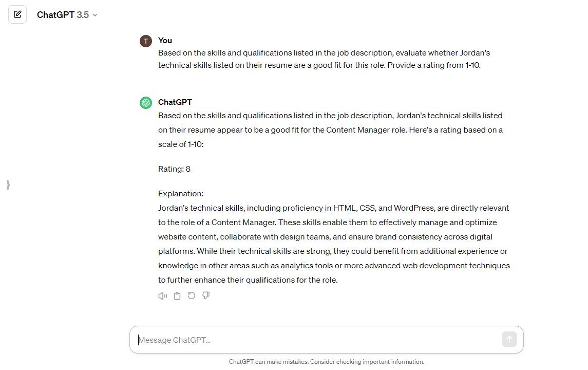Click the send message button
The width and height of the screenshot is (588, 370).
coord(509,339)
